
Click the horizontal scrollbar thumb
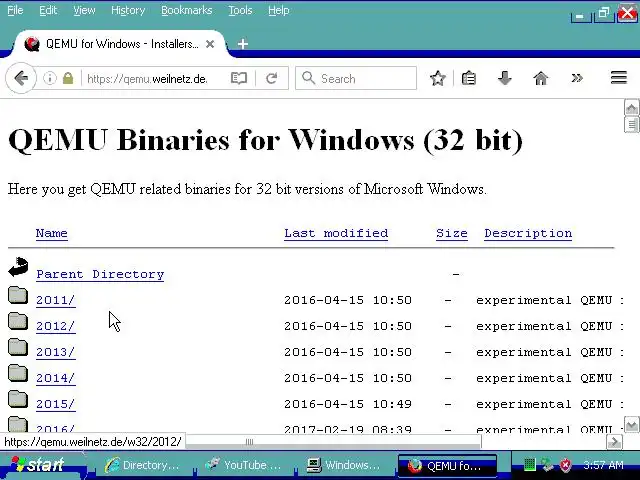333,442
